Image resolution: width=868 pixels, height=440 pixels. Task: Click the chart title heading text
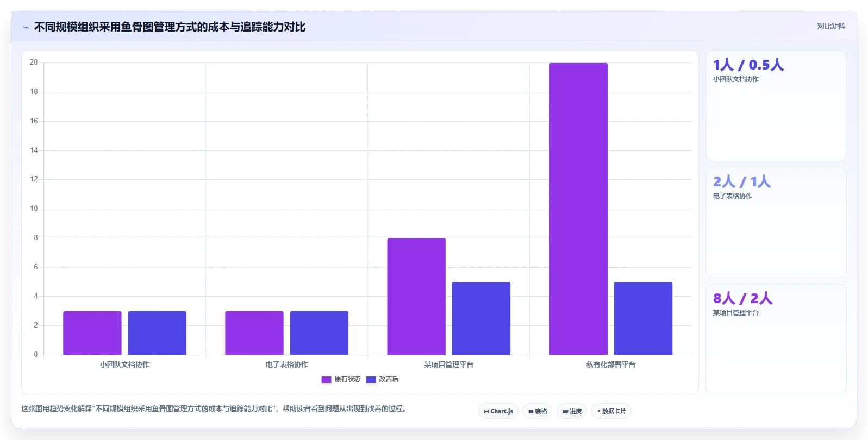170,27
